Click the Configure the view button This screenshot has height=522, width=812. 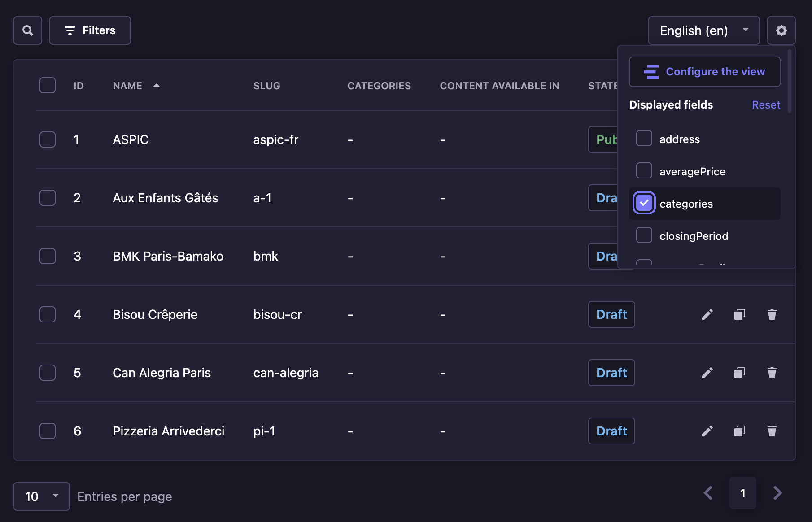pos(704,71)
